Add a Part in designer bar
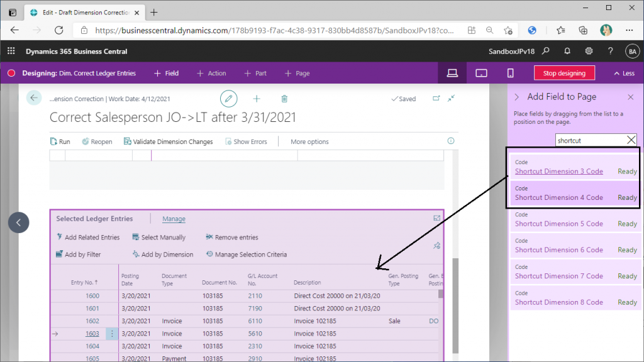This screenshot has height=362, width=644. [255, 73]
